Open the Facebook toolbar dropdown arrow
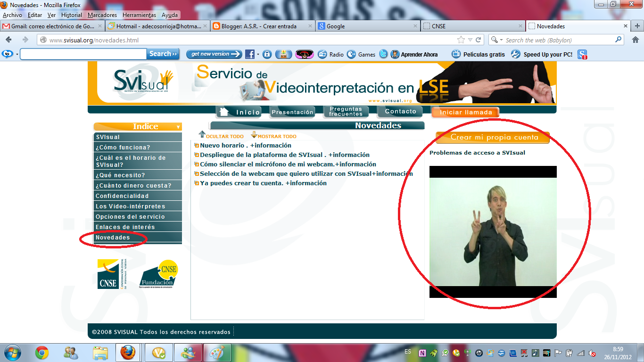The height and width of the screenshot is (362, 644). tap(258, 54)
